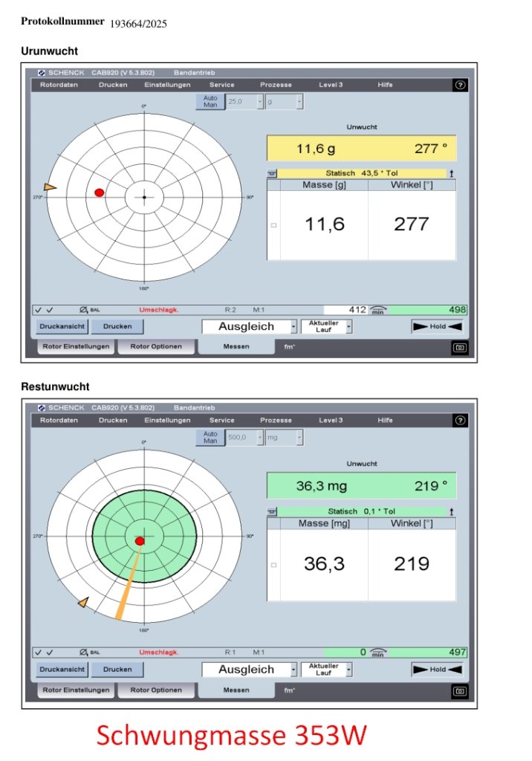
Task: Expand the Aktueller Lauf dropdown in Restunwucht screen
Action: (349, 670)
